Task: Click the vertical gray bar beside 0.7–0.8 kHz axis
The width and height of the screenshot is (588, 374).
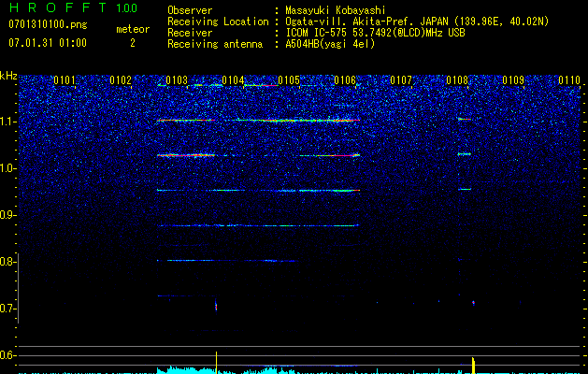Action: coord(19,288)
